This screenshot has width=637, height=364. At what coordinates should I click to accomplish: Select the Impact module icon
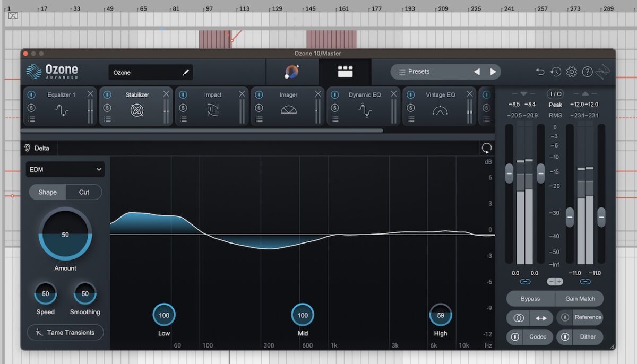tap(213, 110)
